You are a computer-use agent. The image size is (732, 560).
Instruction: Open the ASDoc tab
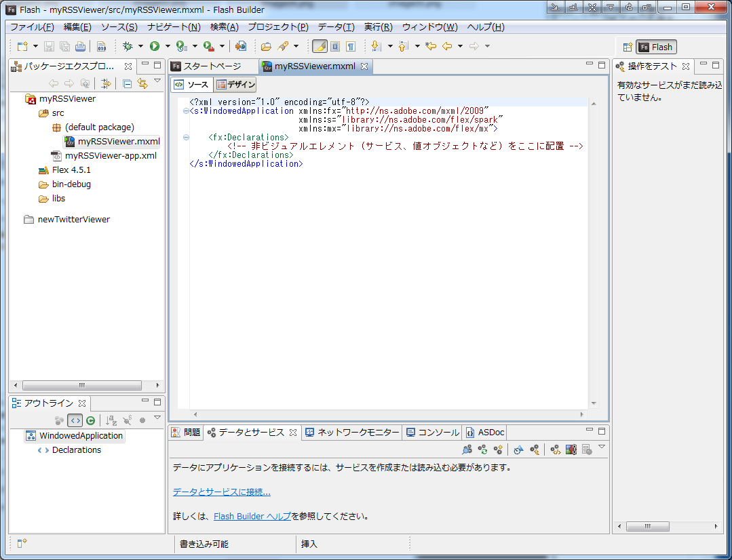point(485,433)
